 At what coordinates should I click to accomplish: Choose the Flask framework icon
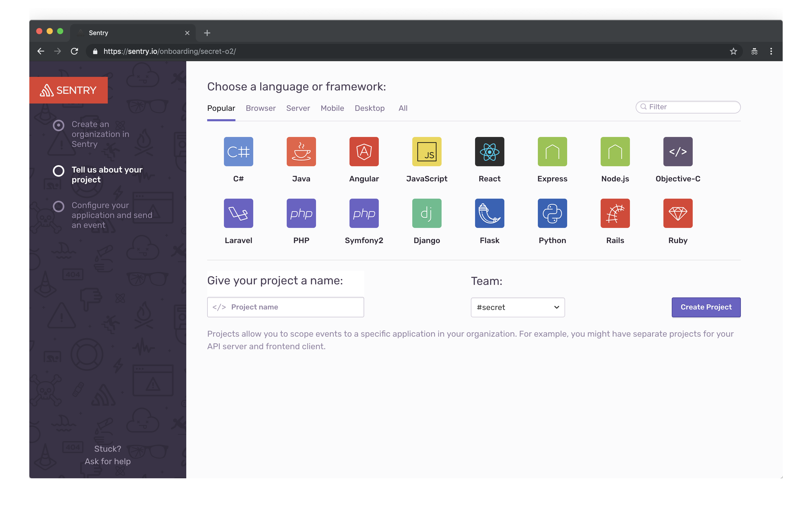point(489,213)
